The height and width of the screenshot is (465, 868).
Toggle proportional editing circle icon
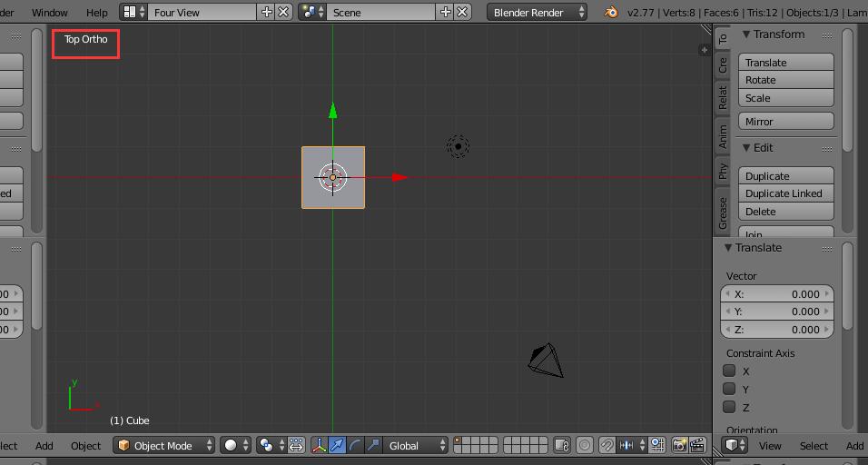pyautogui.click(x=585, y=446)
